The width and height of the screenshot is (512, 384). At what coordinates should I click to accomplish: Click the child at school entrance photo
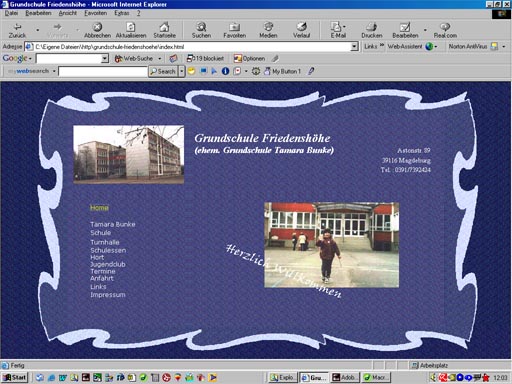point(331,245)
